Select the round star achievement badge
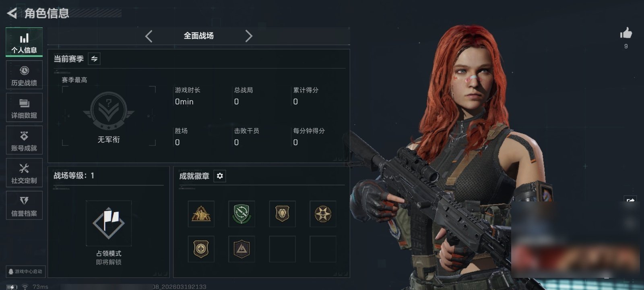 [323, 214]
